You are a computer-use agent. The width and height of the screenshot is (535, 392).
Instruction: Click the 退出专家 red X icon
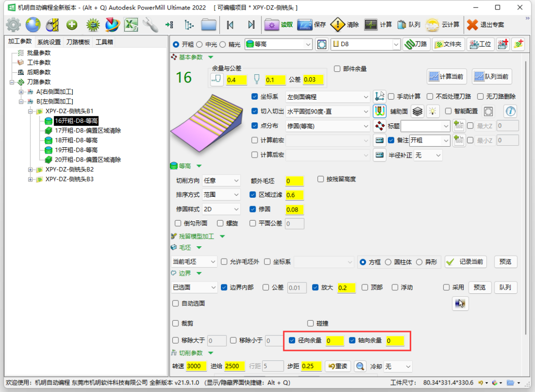coord(473,24)
